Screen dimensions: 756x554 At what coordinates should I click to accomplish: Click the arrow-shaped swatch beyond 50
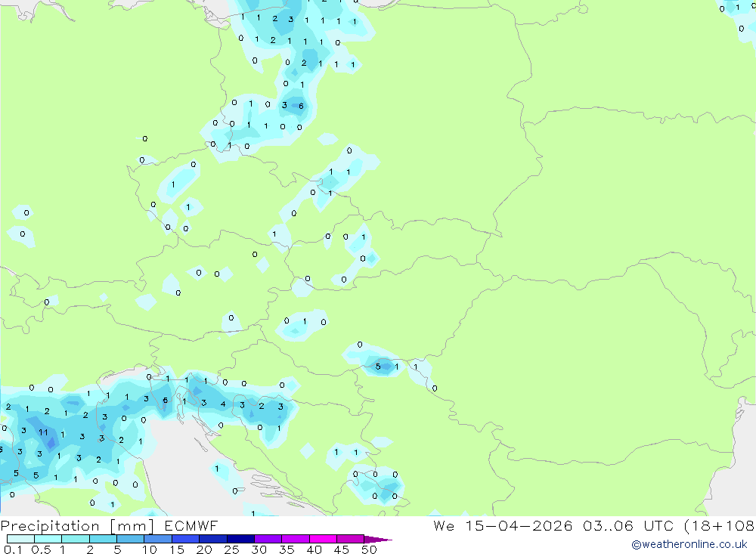click(x=377, y=540)
